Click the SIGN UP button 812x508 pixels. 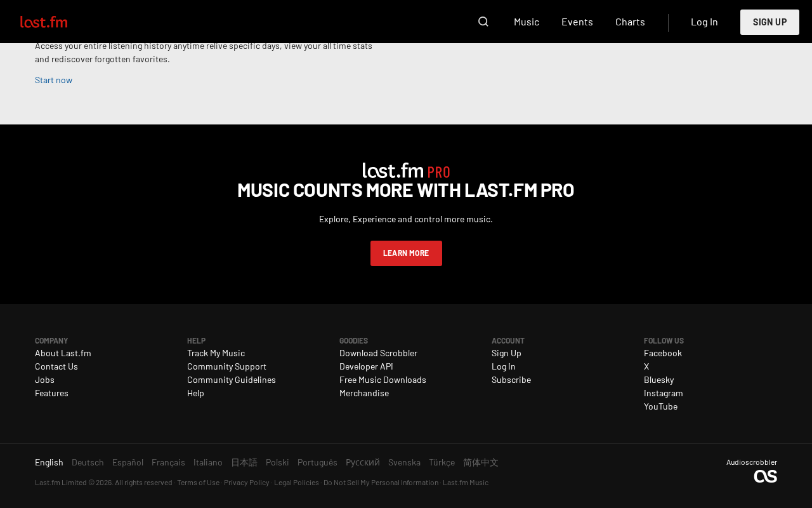769,22
